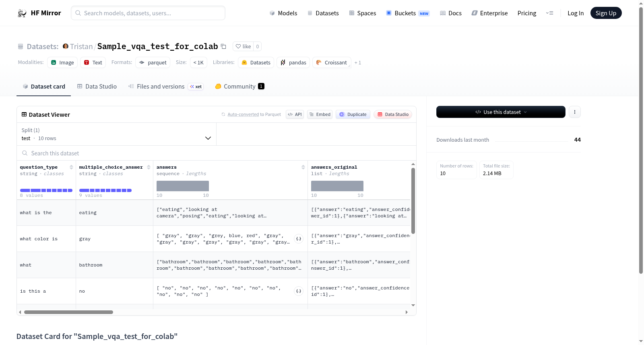Viewport: 644px width, 345px height.
Task: Switch to Data Studio tab
Action: click(x=97, y=87)
